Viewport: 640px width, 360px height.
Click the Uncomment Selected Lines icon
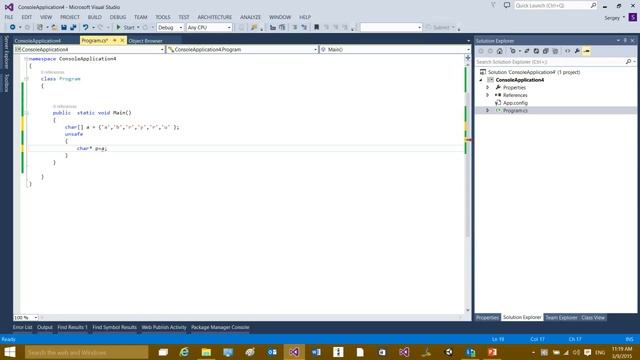tap(304, 27)
